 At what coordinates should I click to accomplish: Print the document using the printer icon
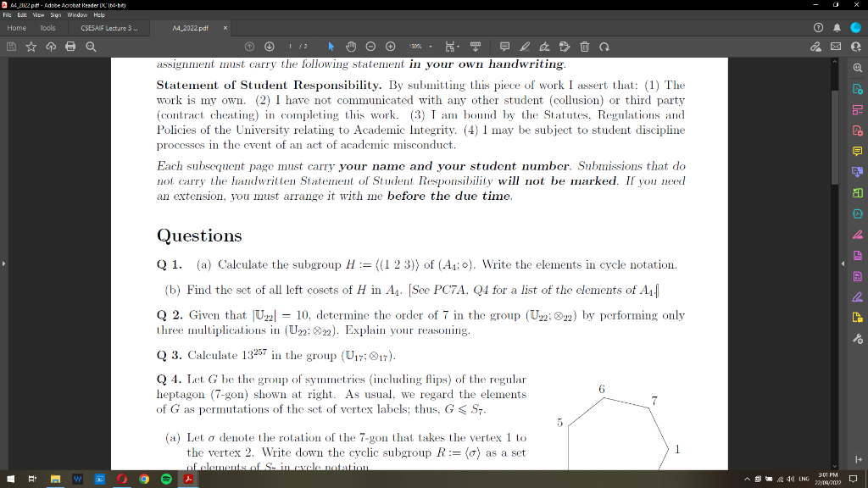70,47
